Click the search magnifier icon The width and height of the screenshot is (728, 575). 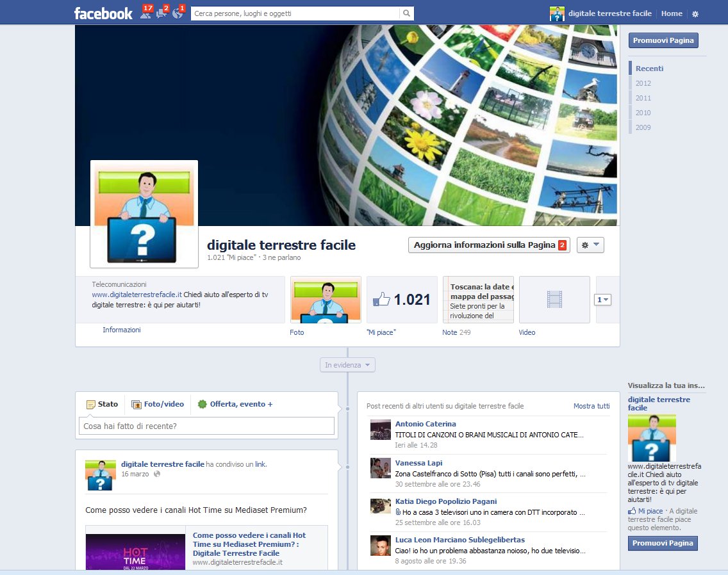[x=406, y=13]
